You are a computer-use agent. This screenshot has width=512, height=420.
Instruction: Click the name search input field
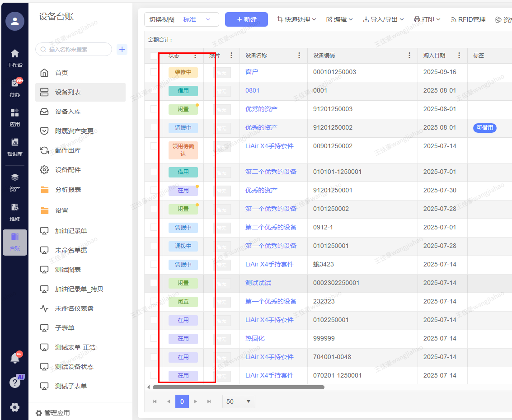tap(77, 49)
